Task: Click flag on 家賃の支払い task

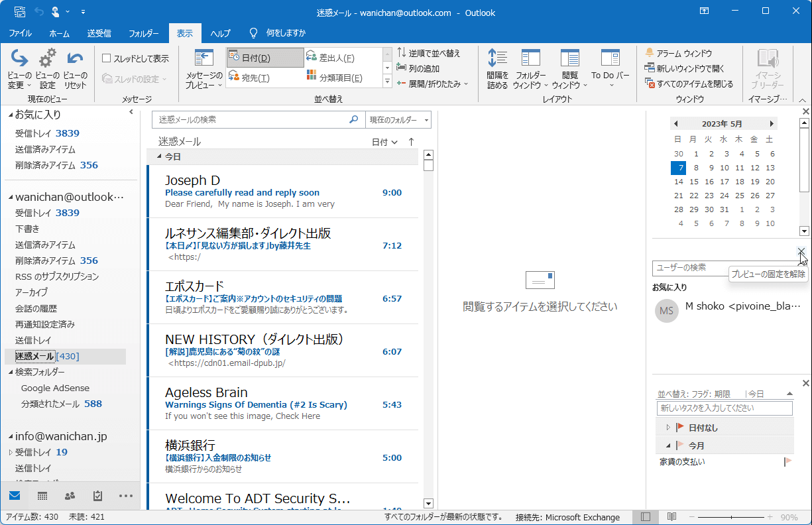Action: [788, 461]
